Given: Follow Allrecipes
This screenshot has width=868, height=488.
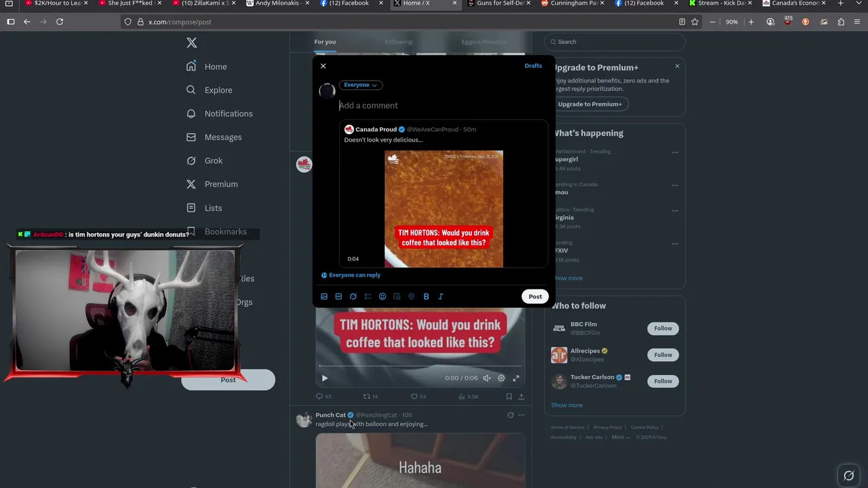Looking at the screenshot, I should (663, 355).
